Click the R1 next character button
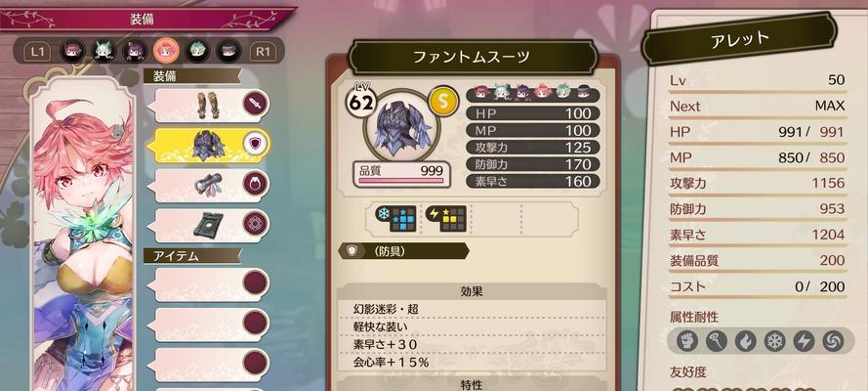This screenshot has height=391, width=868. [x=263, y=52]
